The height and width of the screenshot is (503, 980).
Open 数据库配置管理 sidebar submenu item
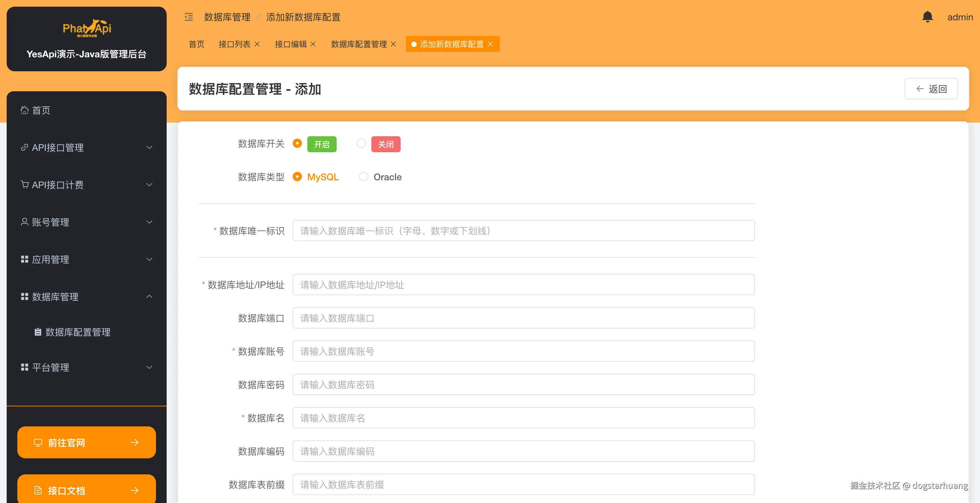click(x=78, y=332)
